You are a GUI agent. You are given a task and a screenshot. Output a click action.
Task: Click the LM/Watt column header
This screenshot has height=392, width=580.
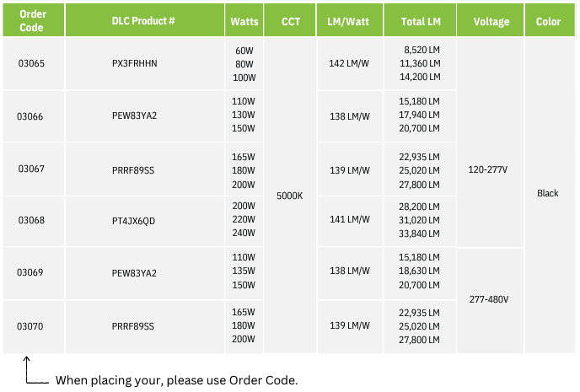click(350, 20)
